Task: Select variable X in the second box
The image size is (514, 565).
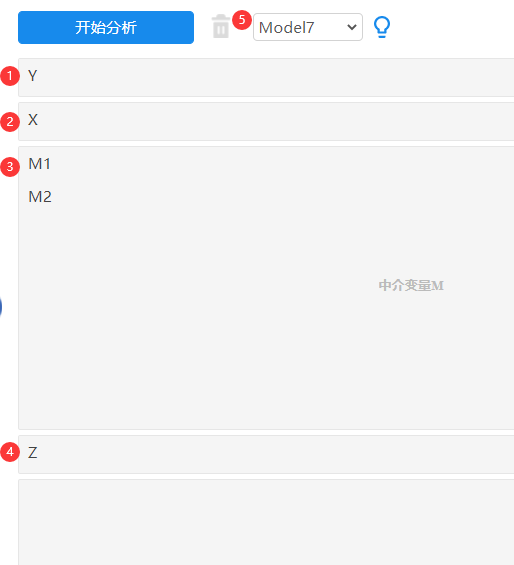Action: click(33, 120)
